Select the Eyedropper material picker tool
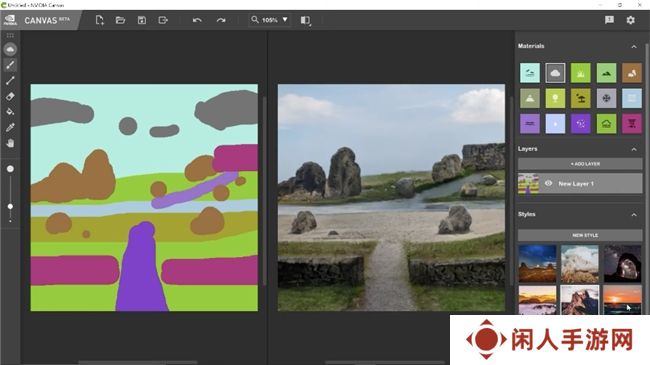 point(10,127)
